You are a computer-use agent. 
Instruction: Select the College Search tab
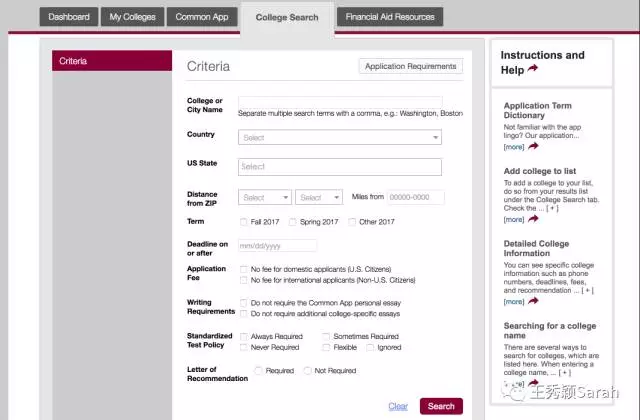[287, 18]
